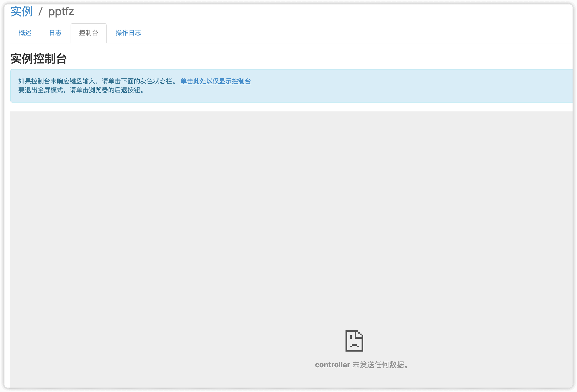Click the 实例控制台 heading
The image size is (577, 392).
[x=39, y=59]
